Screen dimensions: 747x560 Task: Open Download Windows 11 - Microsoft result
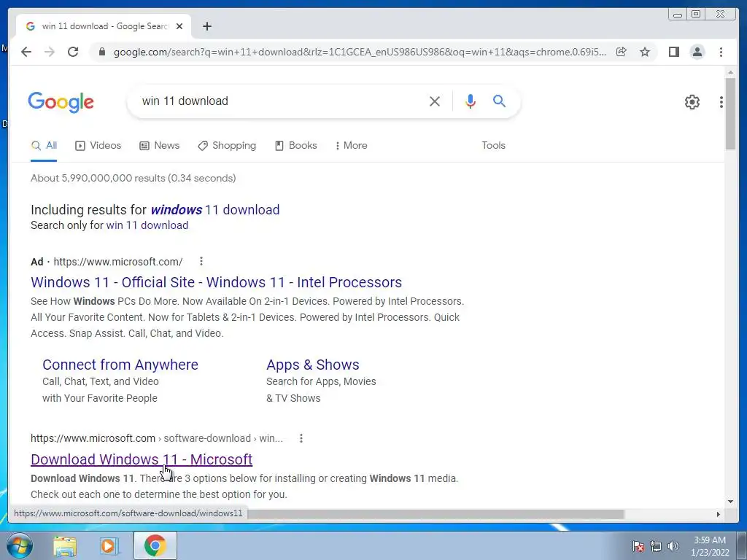coord(142,459)
